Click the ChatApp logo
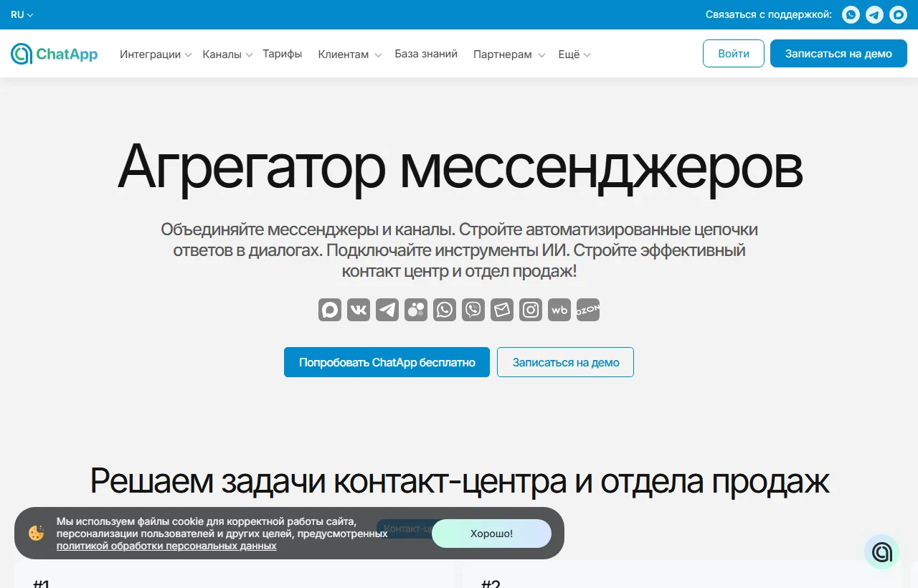Image resolution: width=918 pixels, height=588 pixels. pyautogui.click(x=55, y=54)
